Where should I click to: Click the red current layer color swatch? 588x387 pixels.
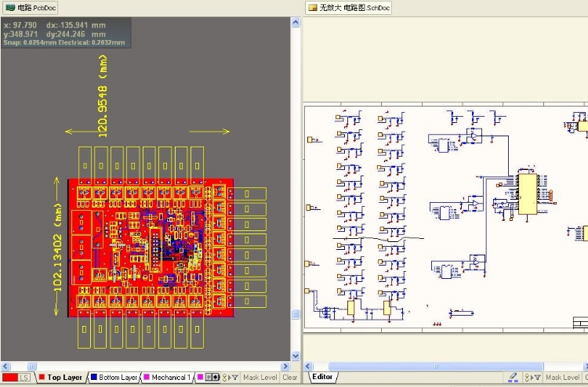[x=10, y=378]
